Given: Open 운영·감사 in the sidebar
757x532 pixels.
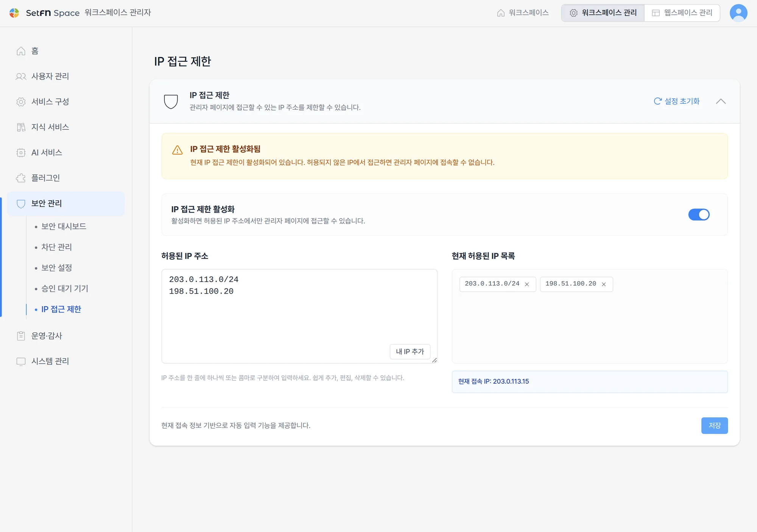Looking at the screenshot, I should tap(47, 336).
